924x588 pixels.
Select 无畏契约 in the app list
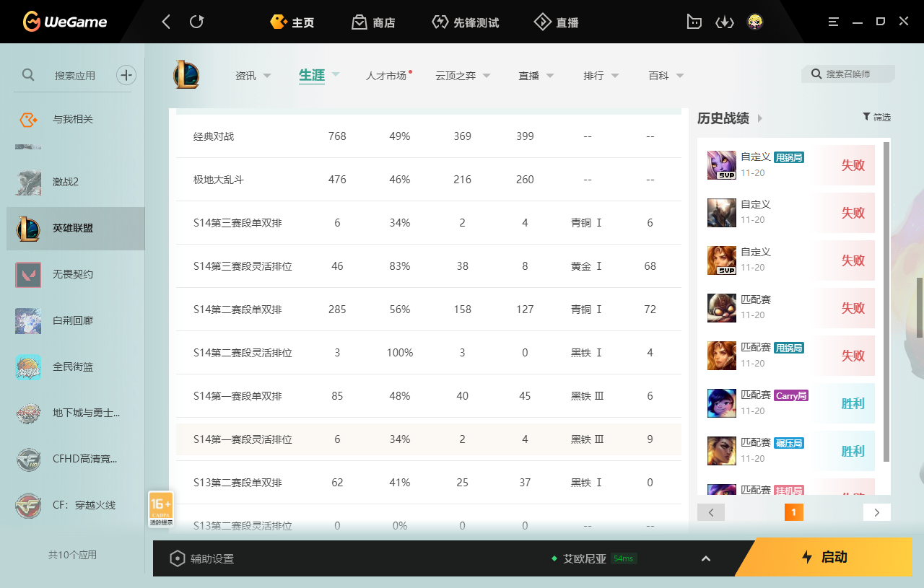(x=76, y=274)
